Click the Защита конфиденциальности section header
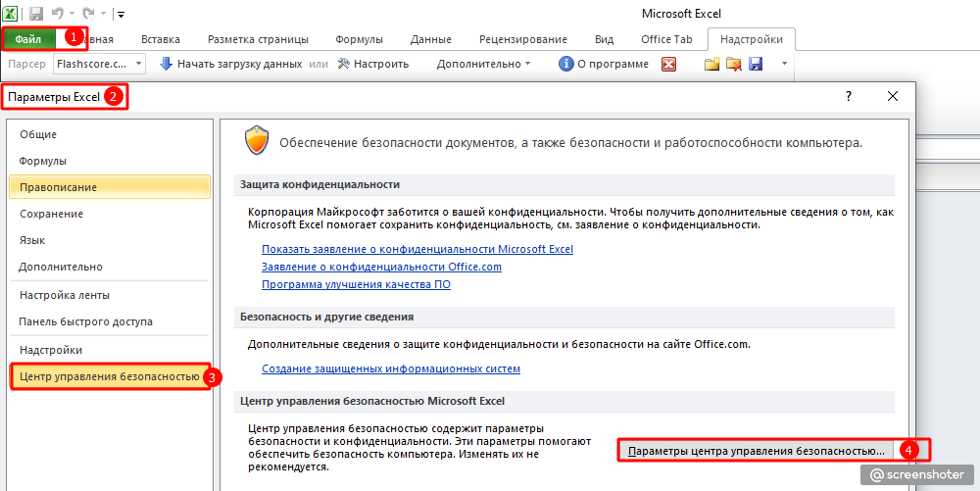The height and width of the screenshot is (491, 980). click(x=566, y=185)
